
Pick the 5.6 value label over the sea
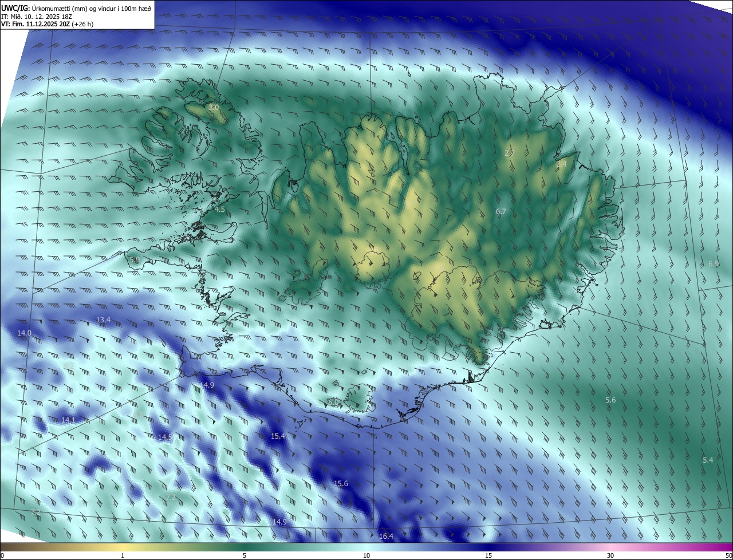pyautogui.click(x=610, y=400)
